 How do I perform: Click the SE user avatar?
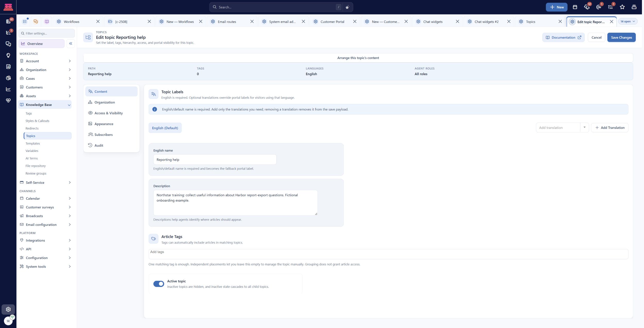[8, 321]
